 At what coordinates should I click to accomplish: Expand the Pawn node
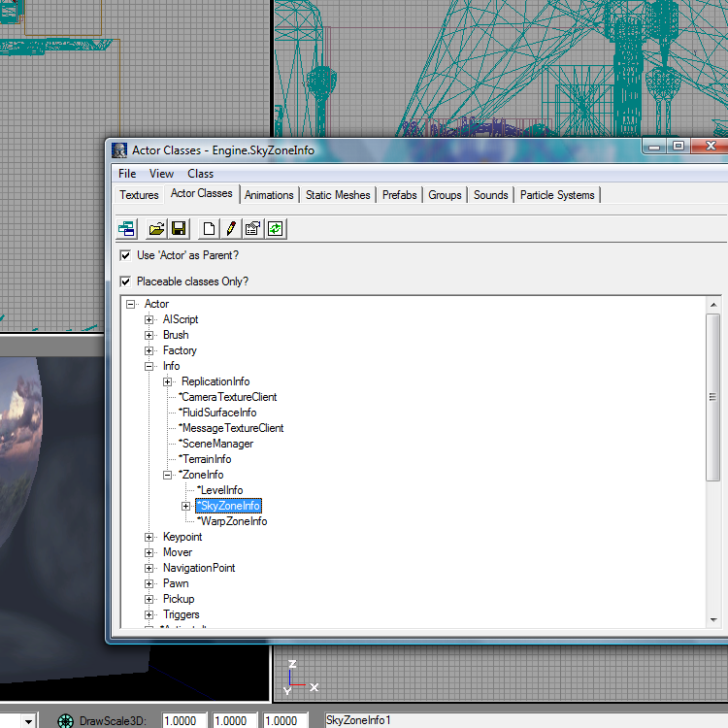[x=149, y=583]
